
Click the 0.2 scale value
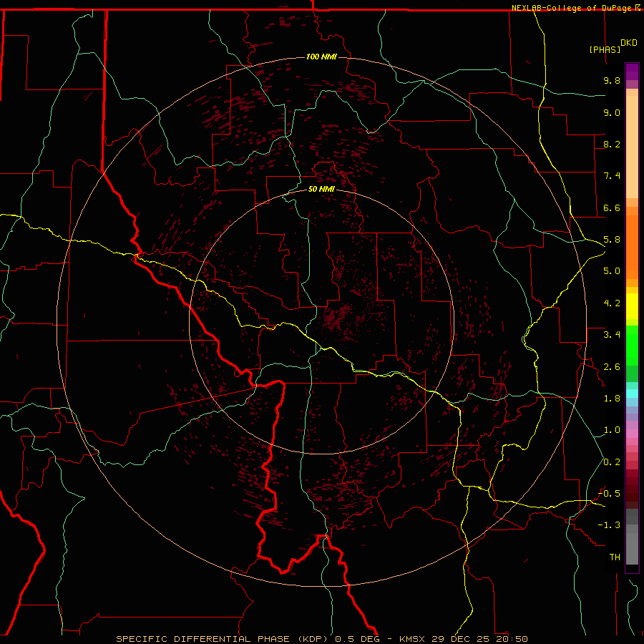(x=612, y=462)
